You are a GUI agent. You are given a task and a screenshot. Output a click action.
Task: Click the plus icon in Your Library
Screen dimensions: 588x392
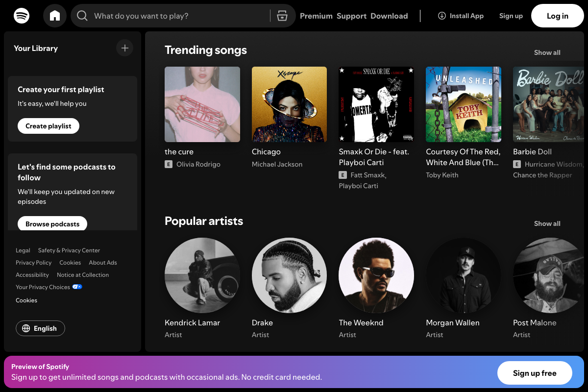coord(125,48)
